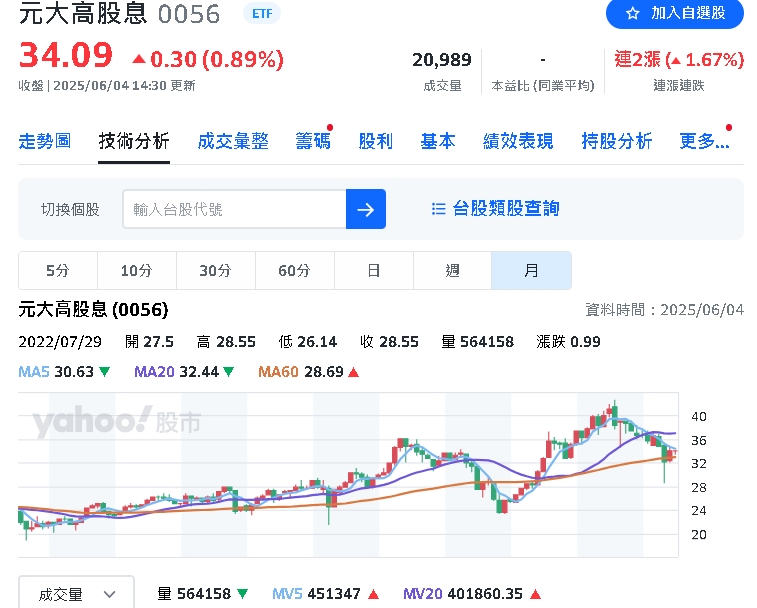Open the 基本 tab
This screenshot has width=757, height=608.
pyautogui.click(x=437, y=141)
